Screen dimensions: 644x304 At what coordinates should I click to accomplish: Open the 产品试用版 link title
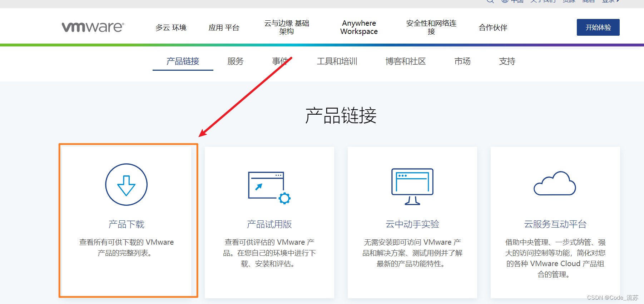click(x=269, y=224)
